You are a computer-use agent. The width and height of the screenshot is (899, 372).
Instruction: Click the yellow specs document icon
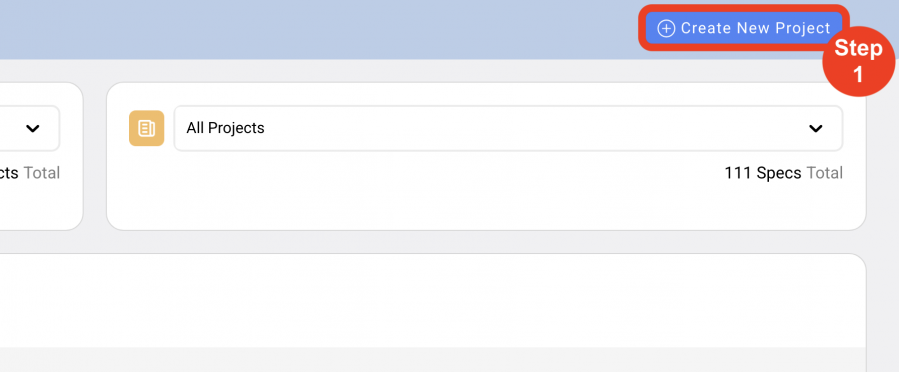[x=146, y=128]
